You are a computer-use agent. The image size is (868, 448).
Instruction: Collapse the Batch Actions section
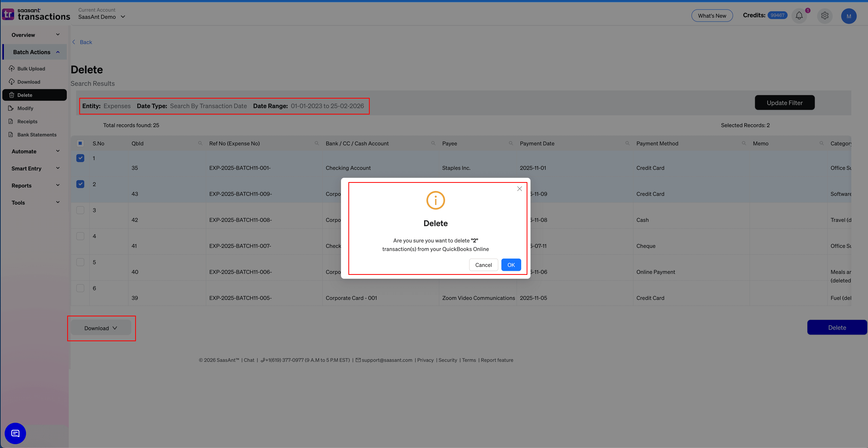point(58,52)
